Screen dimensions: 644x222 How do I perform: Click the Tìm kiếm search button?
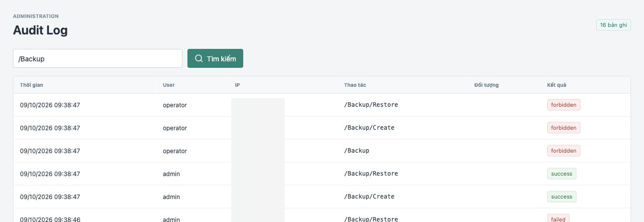215,58
